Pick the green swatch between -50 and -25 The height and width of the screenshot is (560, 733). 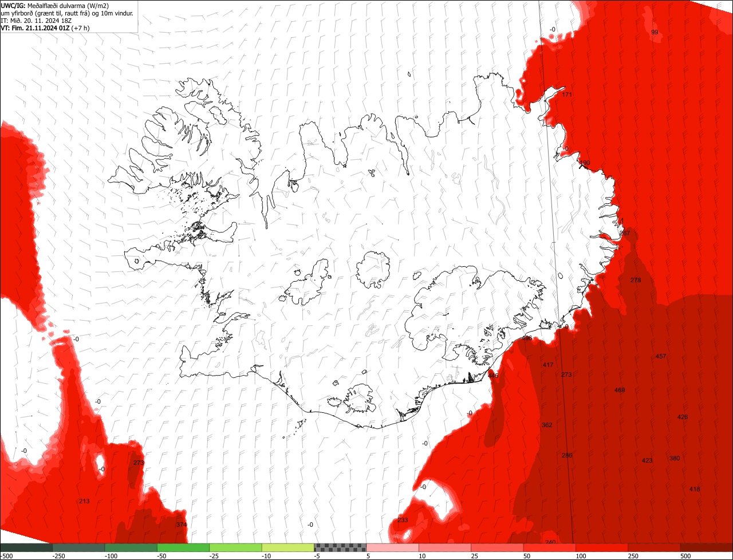tap(183, 547)
